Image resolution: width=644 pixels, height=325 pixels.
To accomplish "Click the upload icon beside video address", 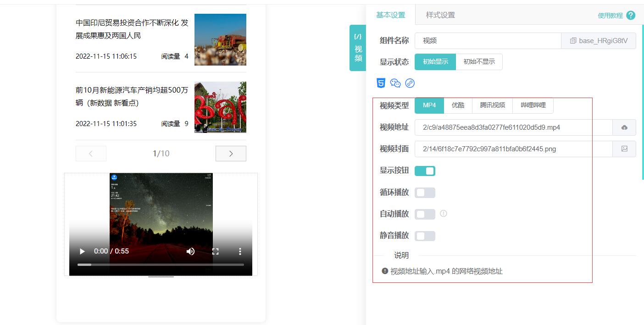I will coord(624,127).
